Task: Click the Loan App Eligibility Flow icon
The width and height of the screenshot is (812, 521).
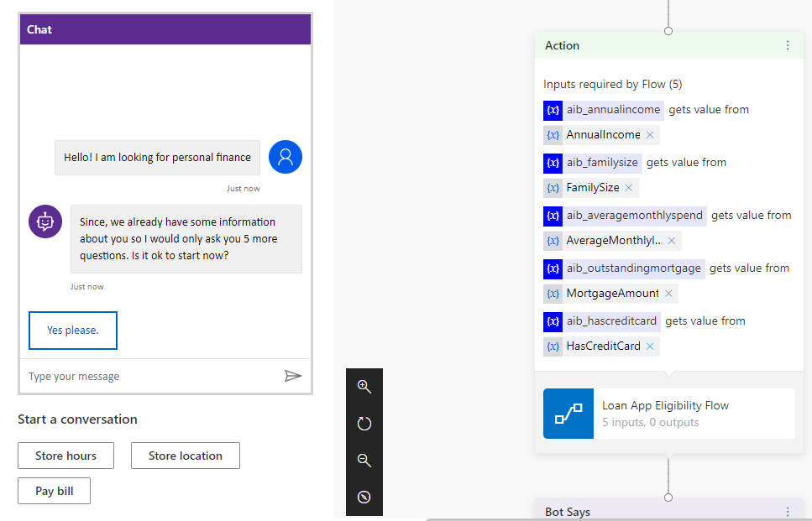Action: click(567, 414)
